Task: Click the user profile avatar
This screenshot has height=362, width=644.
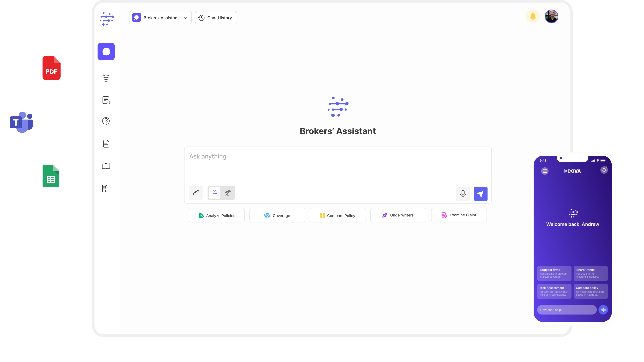Action: 552,17
